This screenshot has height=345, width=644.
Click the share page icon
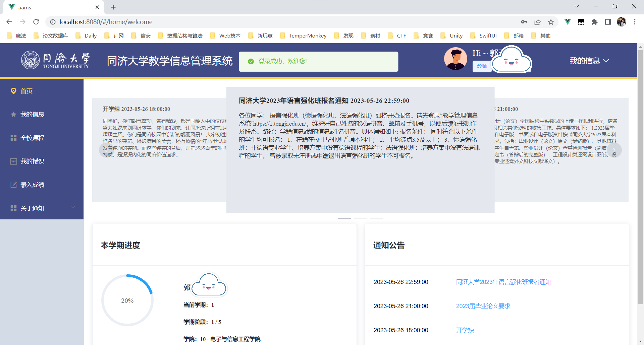pyautogui.click(x=537, y=22)
